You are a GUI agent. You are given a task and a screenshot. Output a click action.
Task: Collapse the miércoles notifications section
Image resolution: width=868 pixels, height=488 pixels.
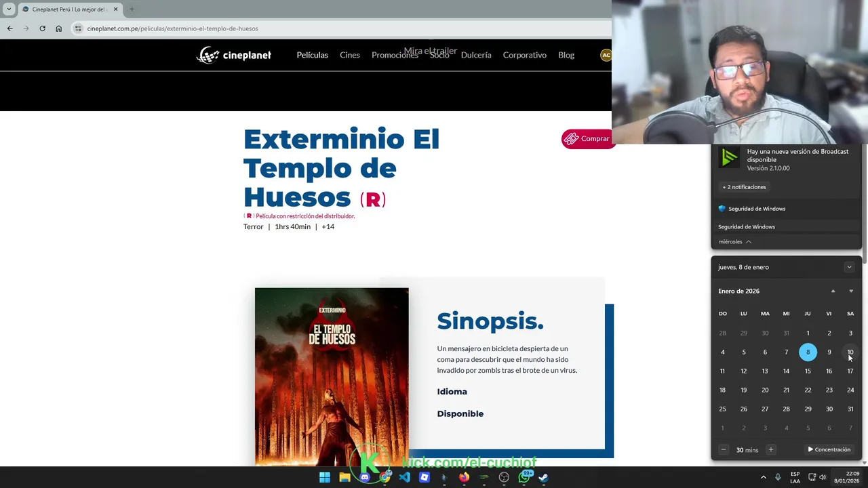(x=735, y=242)
